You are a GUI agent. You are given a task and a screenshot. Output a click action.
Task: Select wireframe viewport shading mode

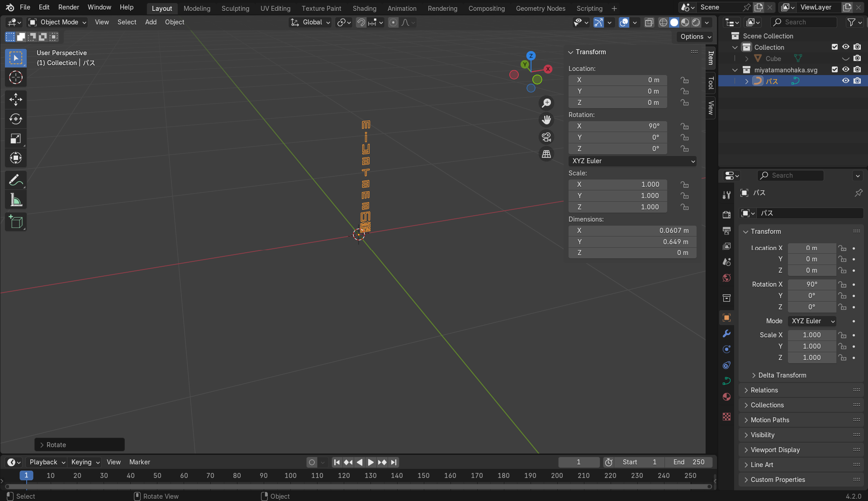(x=663, y=22)
